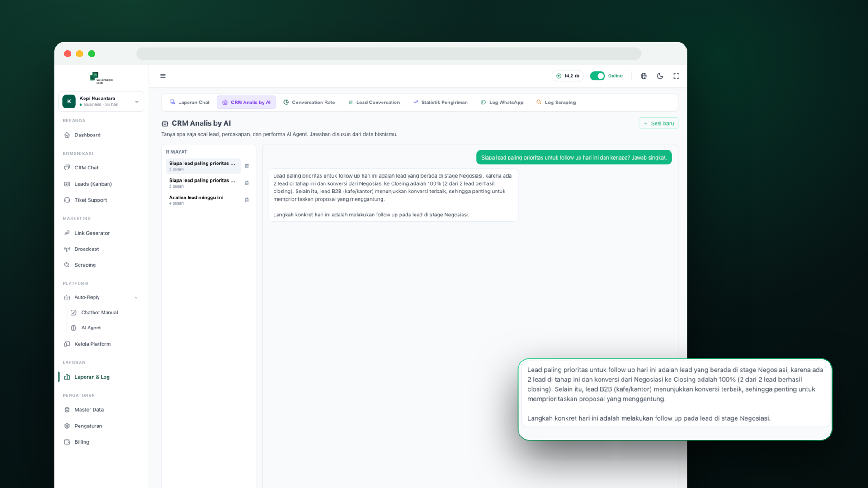
Task: Switch to Log WhatsApp tab
Action: pos(502,103)
